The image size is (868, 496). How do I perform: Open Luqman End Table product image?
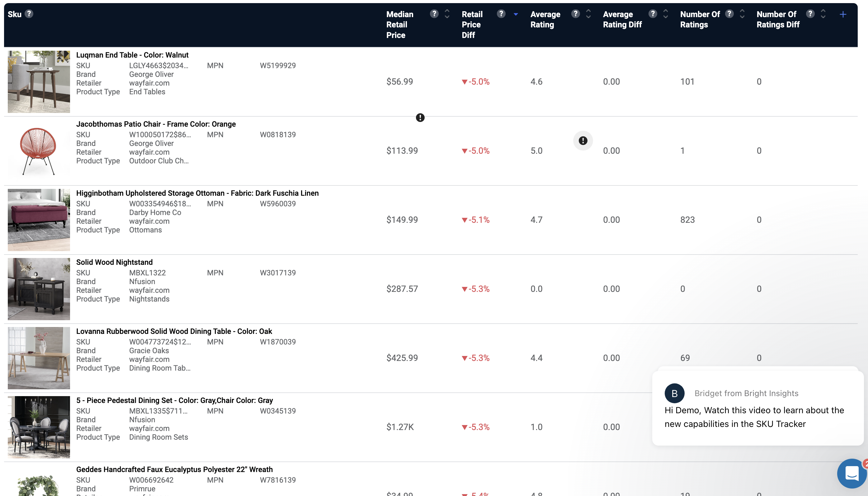tap(39, 82)
